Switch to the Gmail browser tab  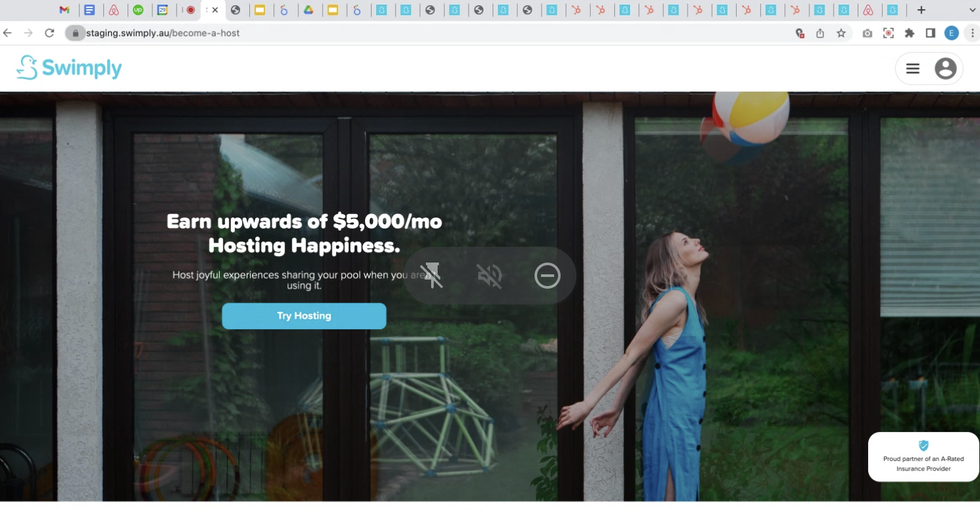(x=65, y=10)
